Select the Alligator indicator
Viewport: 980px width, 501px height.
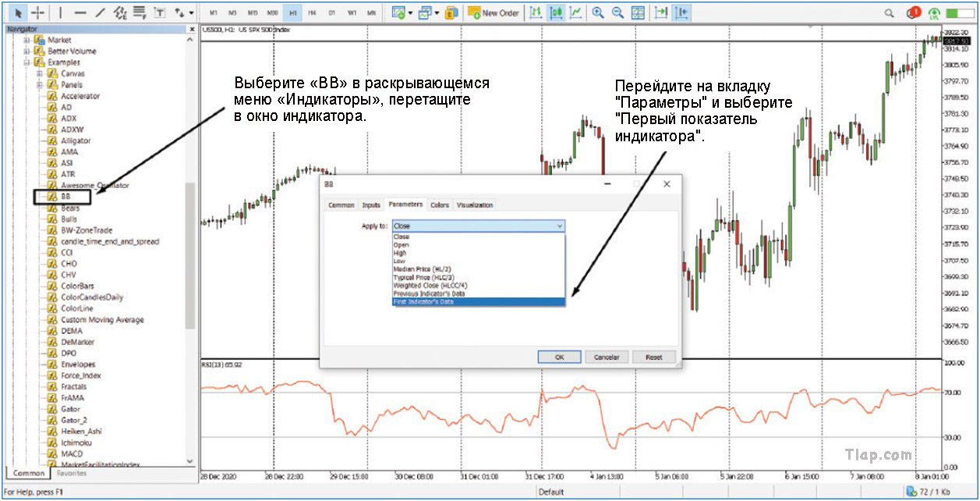[76, 140]
